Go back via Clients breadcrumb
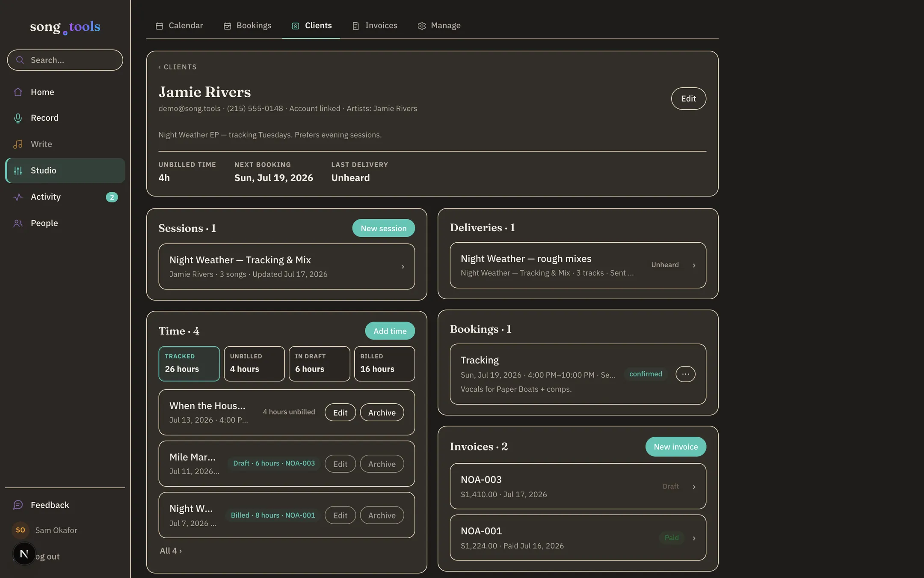Viewport: 924px width, 578px height. click(x=178, y=67)
